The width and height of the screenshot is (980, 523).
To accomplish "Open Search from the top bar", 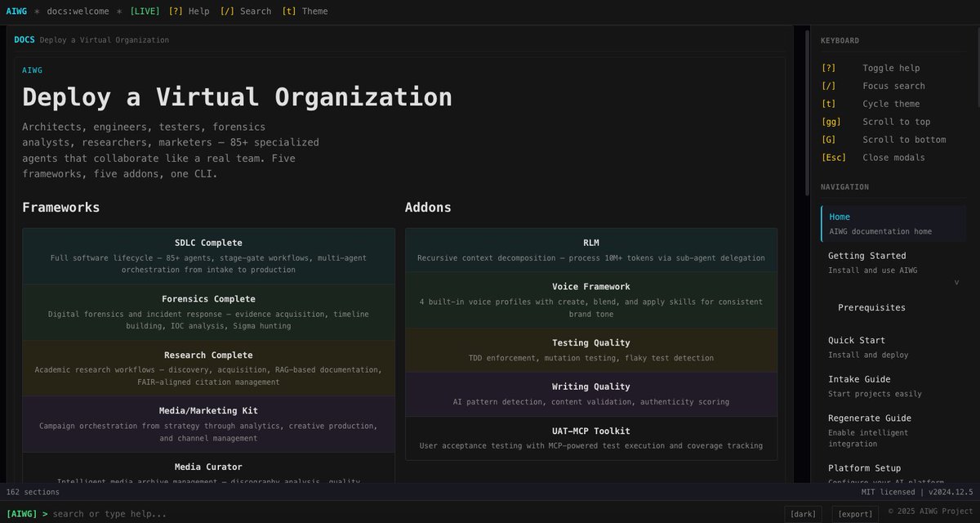I will 246,11.
